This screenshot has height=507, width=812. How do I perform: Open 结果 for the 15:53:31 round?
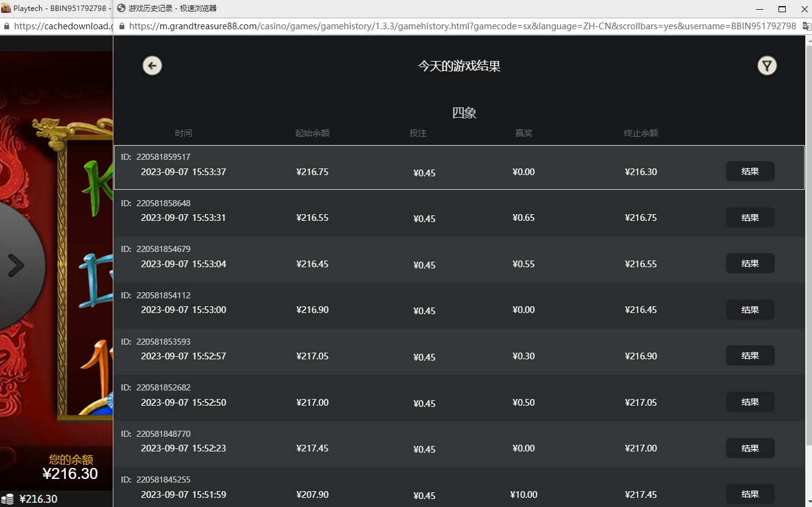click(750, 218)
